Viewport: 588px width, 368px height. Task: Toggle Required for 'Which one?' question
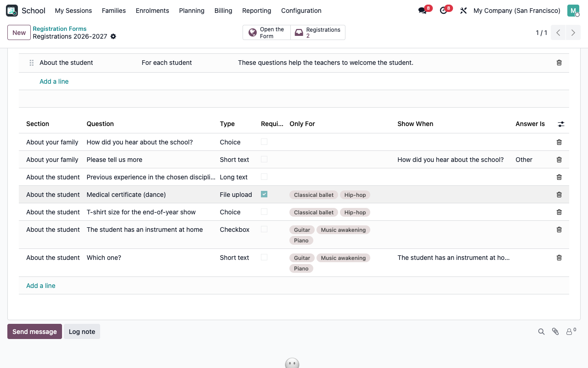[x=264, y=257]
